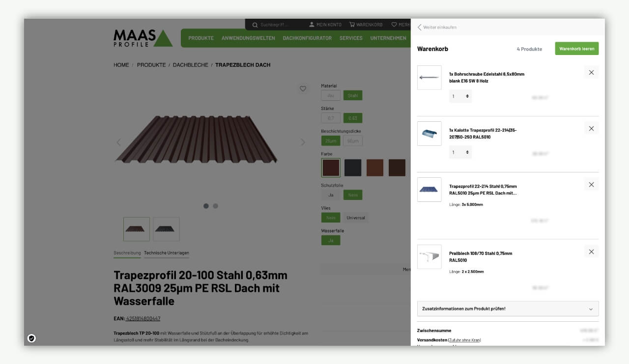Remove Trapezprofil 22-214 item from cart

(x=591, y=184)
